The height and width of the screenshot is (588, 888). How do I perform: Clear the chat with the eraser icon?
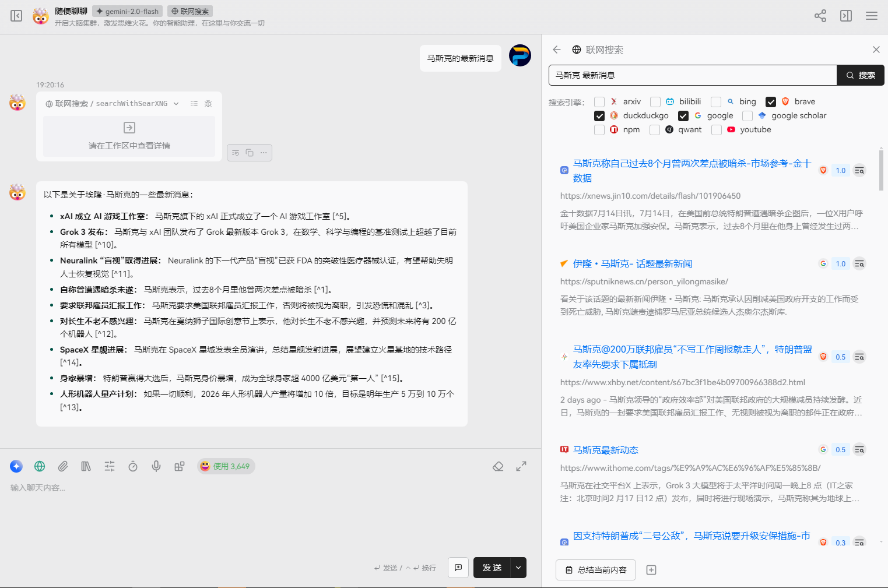[499, 466]
